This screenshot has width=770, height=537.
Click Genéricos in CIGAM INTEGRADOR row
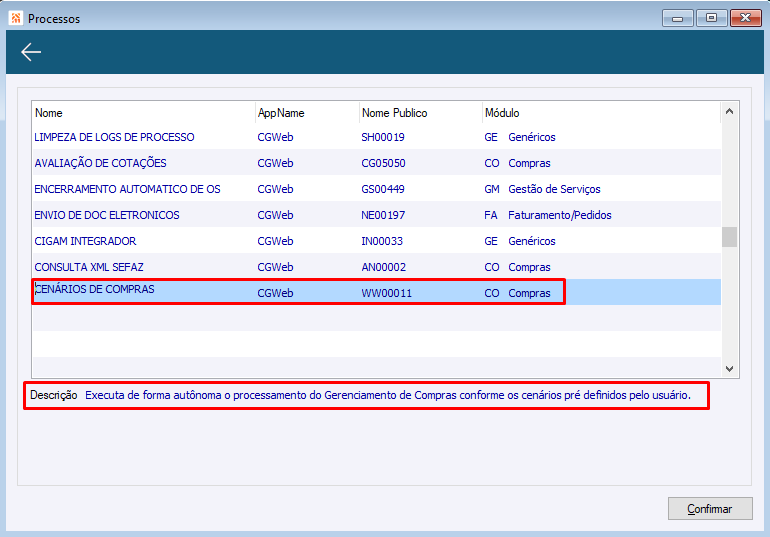pos(532,241)
